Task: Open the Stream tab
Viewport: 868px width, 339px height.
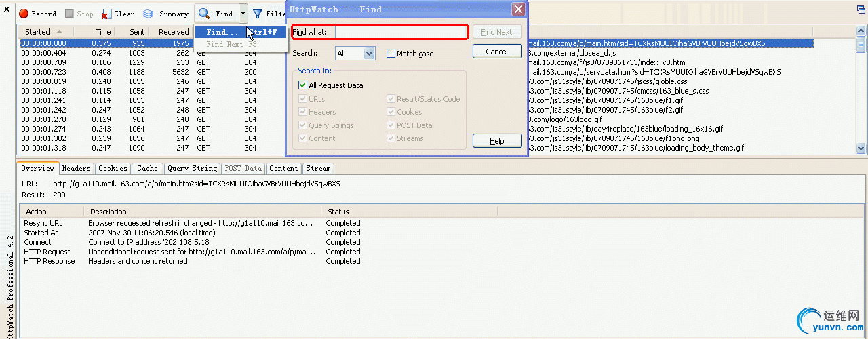Action: [318, 169]
